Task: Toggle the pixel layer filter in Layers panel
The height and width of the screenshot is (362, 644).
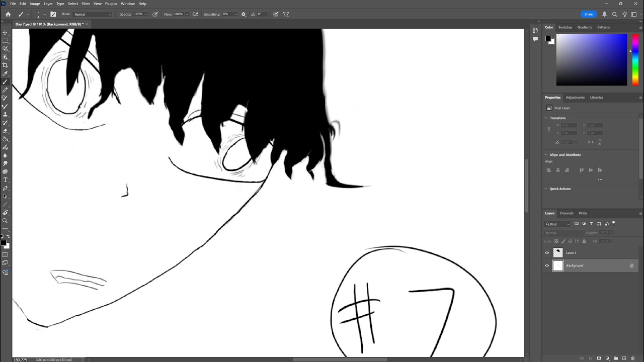Action: click(x=576, y=224)
